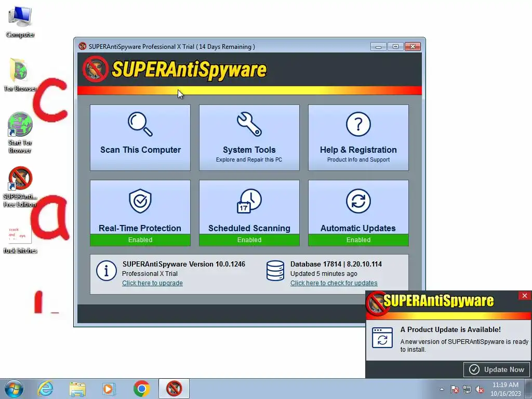Viewport: 532px width, 399px height.
Task: Click the Update Now button in popup
Action: point(497,369)
